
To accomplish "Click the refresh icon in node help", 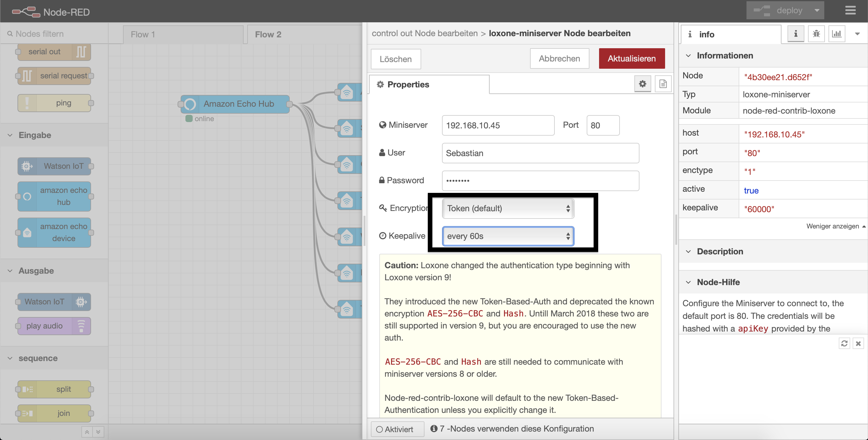I will [x=844, y=343].
